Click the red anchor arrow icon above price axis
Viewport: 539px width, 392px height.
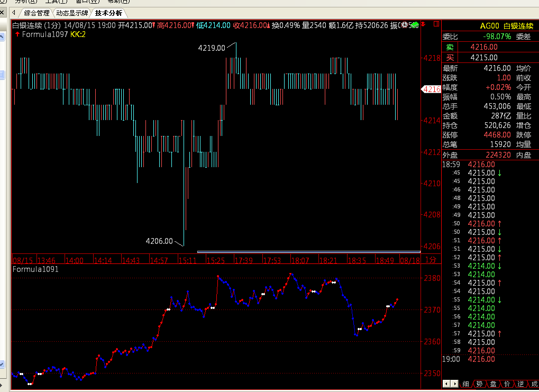(x=423, y=24)
